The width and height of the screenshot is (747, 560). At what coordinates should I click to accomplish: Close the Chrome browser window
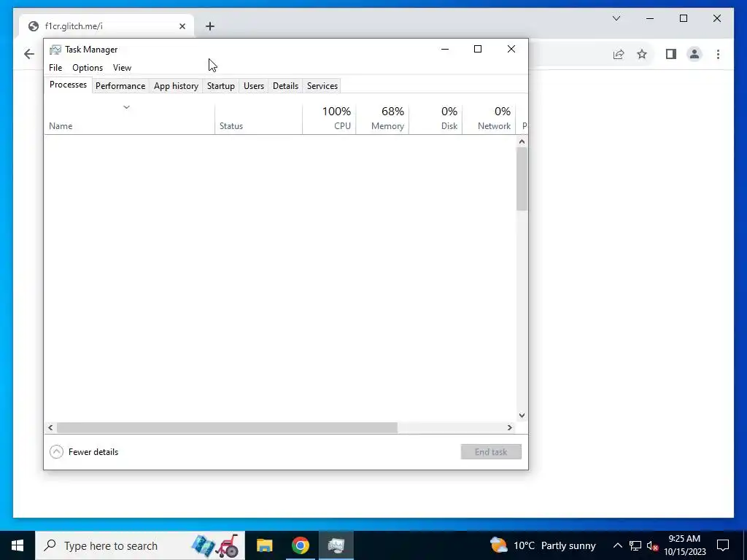(x=716, y=18)
